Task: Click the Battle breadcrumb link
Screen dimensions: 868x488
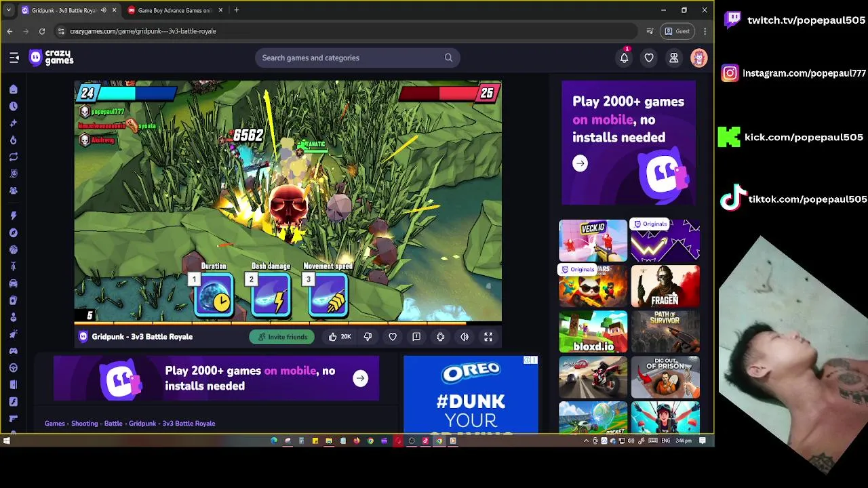Action: pyautogui.click(x=113, y=424)
